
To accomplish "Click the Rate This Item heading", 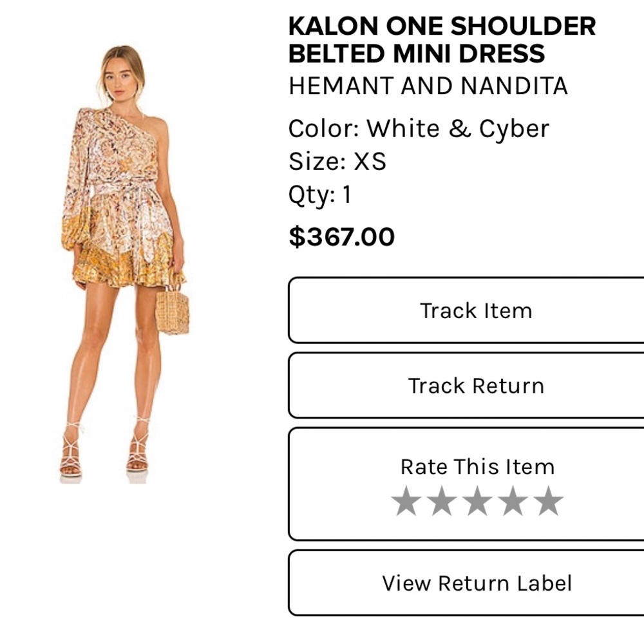I will (477, 467).
